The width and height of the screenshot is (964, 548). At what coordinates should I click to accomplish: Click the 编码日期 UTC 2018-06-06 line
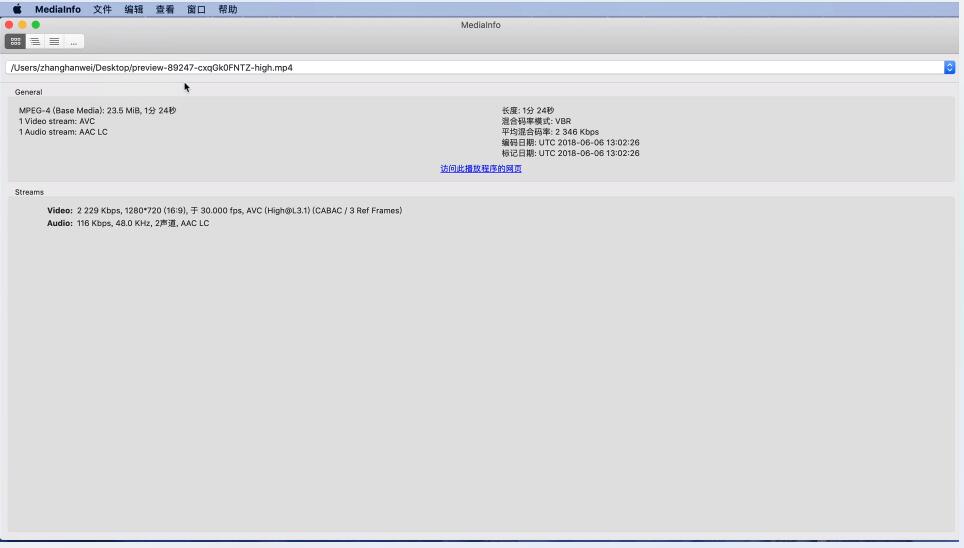click(x=571, y=142)
